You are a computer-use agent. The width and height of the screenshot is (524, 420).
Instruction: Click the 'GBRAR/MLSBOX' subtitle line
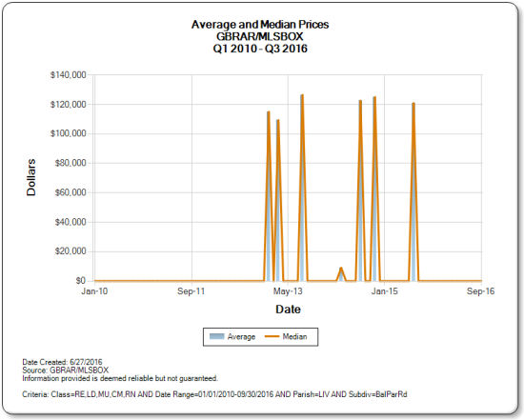(260, 36)
